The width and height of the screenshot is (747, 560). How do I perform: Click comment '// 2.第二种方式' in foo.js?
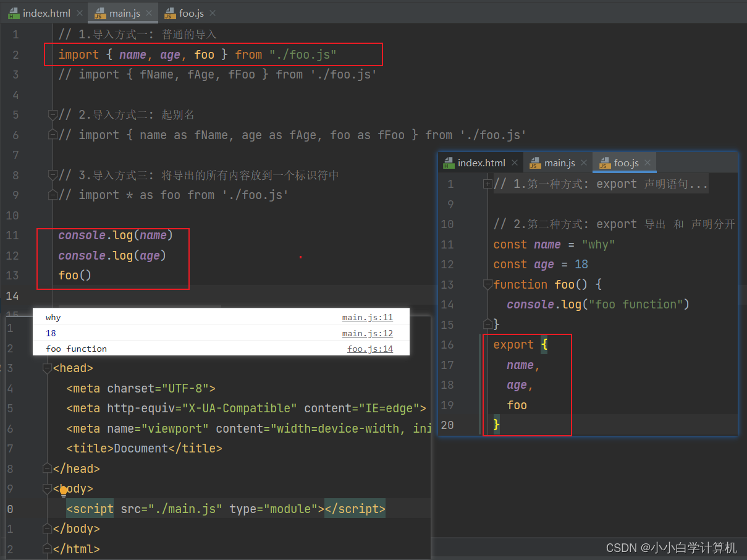pos(614,224)
